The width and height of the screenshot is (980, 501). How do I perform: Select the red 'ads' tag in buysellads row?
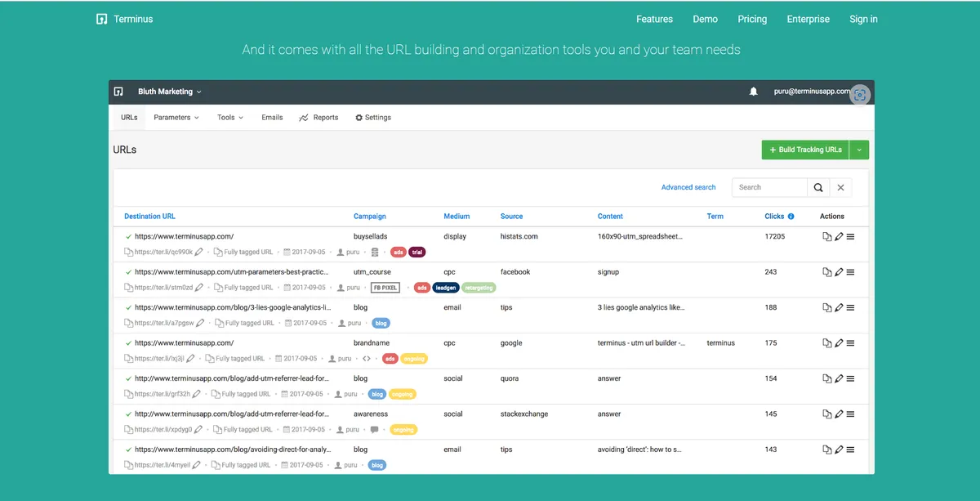point(398,252)
